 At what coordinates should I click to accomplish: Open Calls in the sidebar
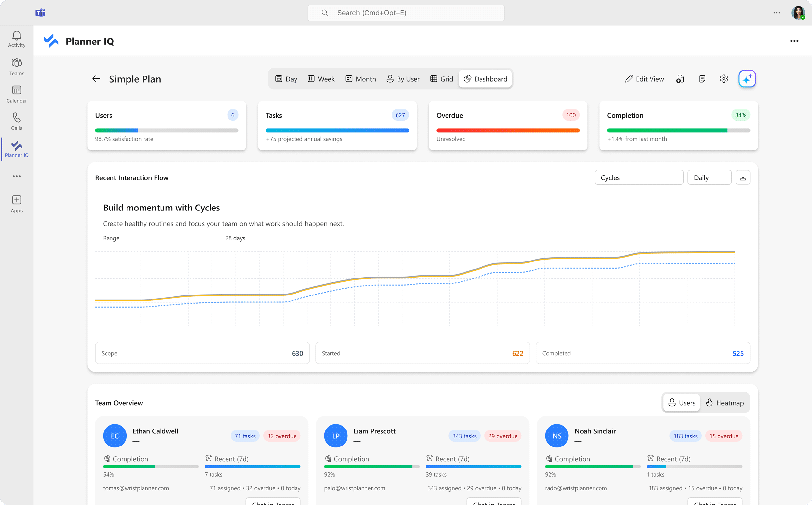[17, 122]
